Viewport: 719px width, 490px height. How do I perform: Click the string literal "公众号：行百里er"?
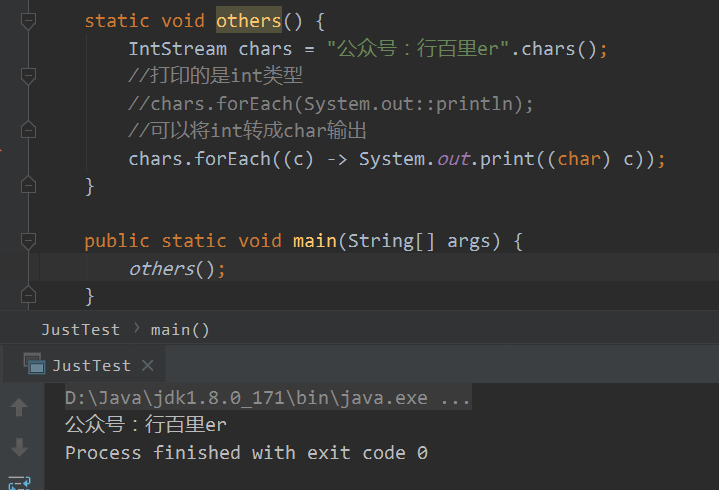[418, 49]
